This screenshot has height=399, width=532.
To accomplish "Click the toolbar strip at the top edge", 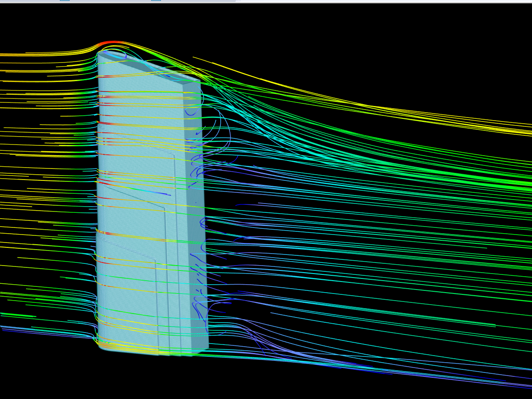I will [266, 1].
